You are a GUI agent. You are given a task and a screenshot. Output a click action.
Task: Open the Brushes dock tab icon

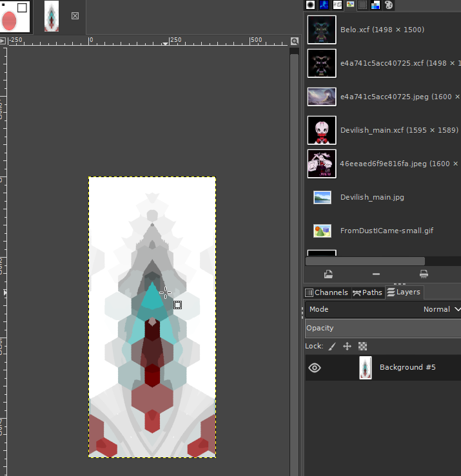pos(310,5)
